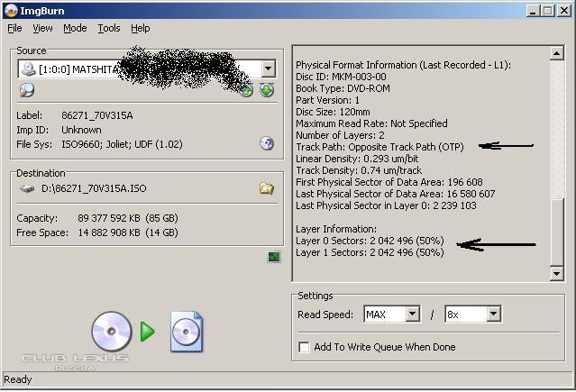Click the Imp ID Unknown value
This screenshot has width=576, height=392.
click(81, 130)
